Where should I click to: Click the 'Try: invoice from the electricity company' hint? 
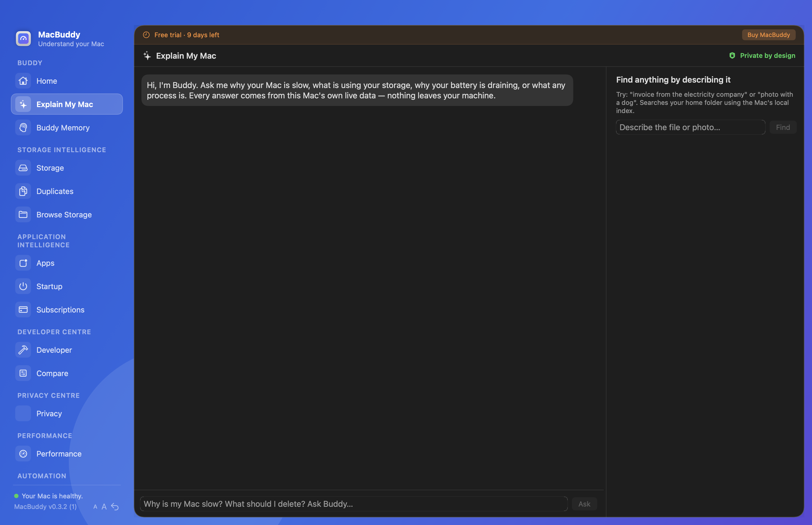705,103
